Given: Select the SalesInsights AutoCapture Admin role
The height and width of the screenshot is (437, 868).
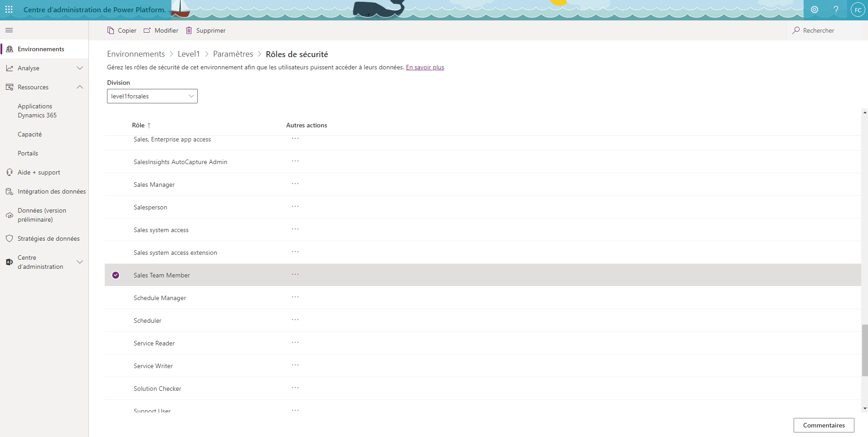Looking at the screenshot, I should tap(483, 162).
